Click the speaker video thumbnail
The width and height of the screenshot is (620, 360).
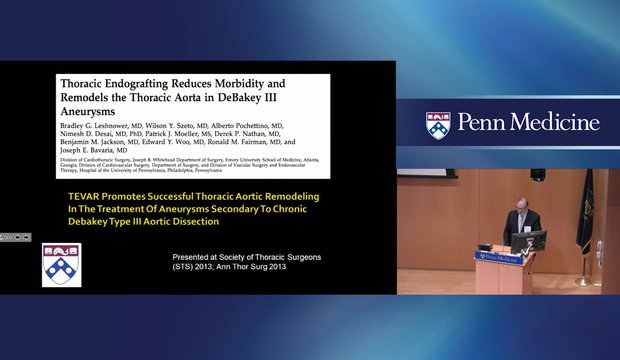click(x=508, y=232)
